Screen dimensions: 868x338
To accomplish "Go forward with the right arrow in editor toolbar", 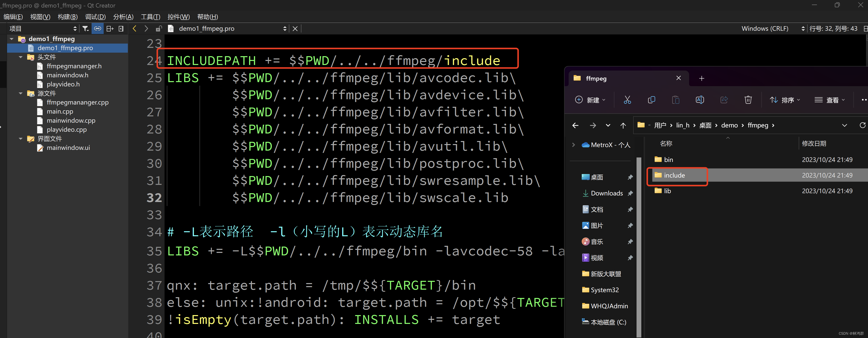I will [x=146, y=29].
